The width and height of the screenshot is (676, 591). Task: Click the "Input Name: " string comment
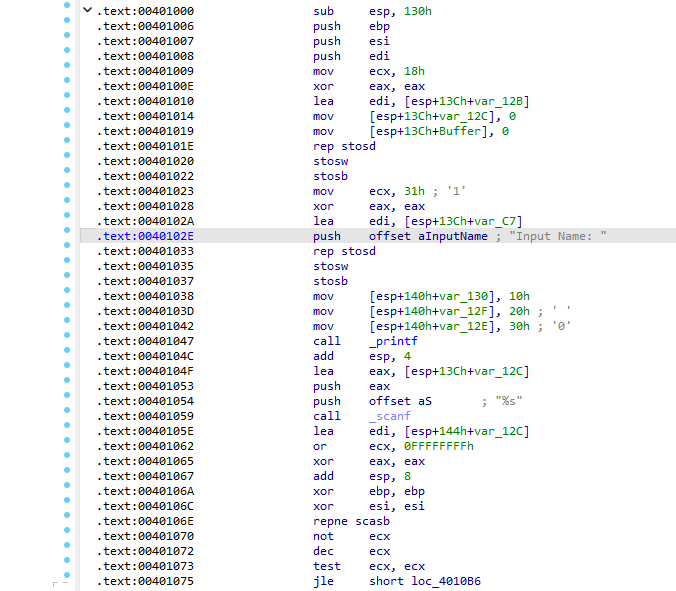pos(557,236)
